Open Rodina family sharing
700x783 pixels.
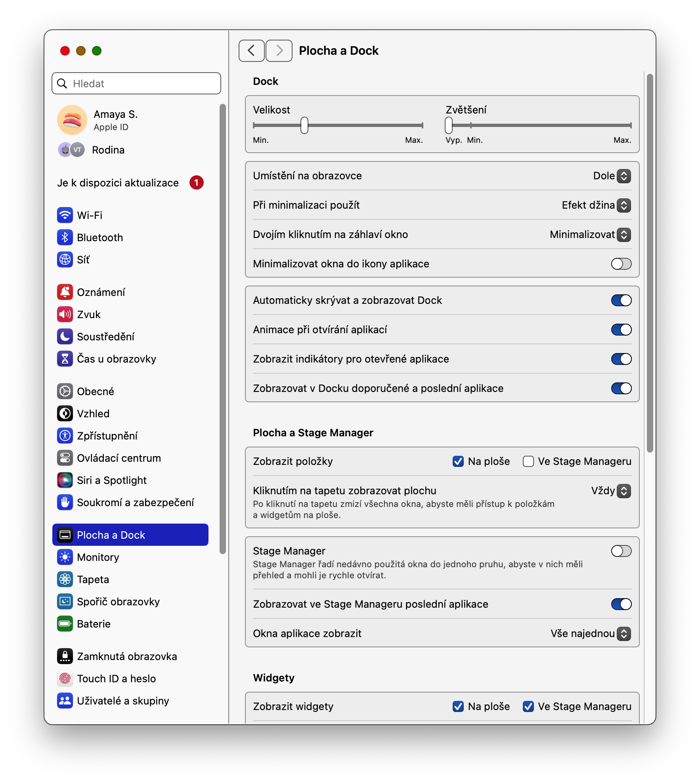point(130,150)
